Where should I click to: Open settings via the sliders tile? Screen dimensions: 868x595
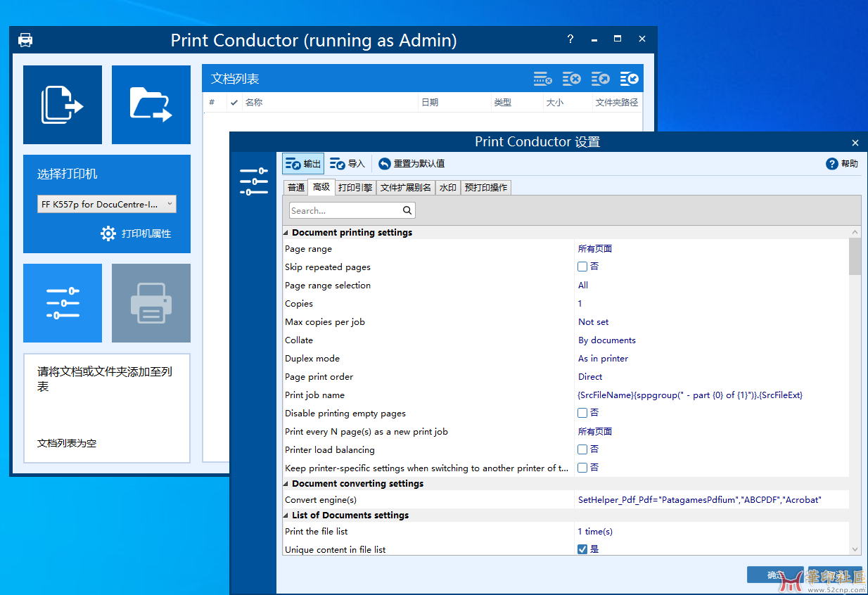(63, 303)
